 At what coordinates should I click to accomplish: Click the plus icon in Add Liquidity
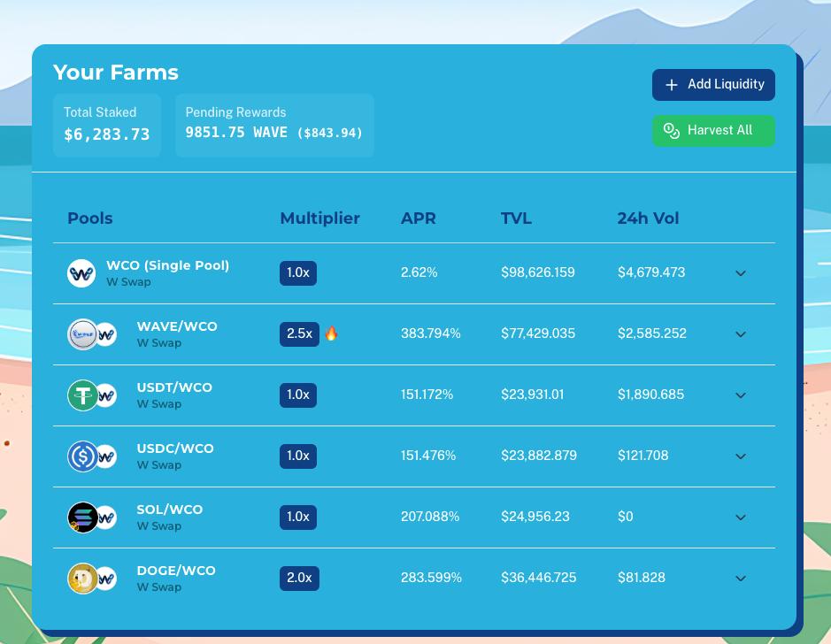tap(672, 85)
